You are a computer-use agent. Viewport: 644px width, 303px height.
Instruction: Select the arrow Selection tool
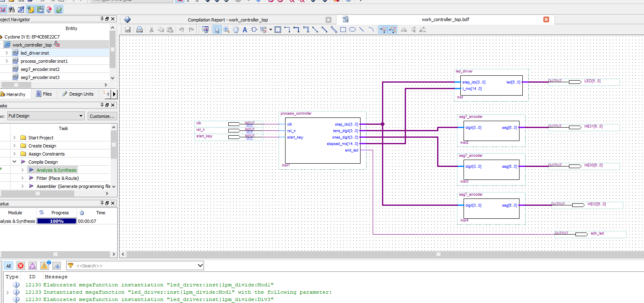[x=217, y=30]
